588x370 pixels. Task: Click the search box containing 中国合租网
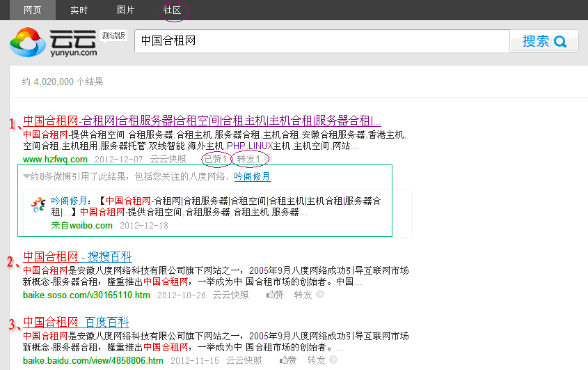(x=321, y=41)
